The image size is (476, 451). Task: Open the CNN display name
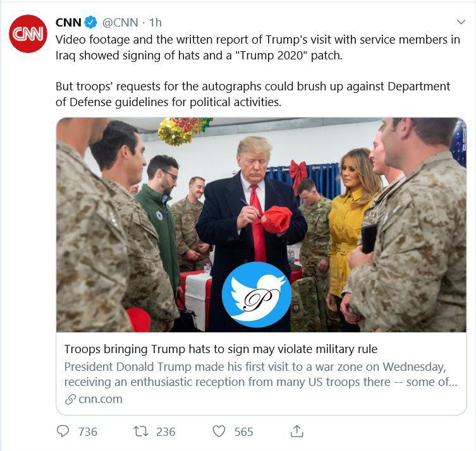coord(68,23)
